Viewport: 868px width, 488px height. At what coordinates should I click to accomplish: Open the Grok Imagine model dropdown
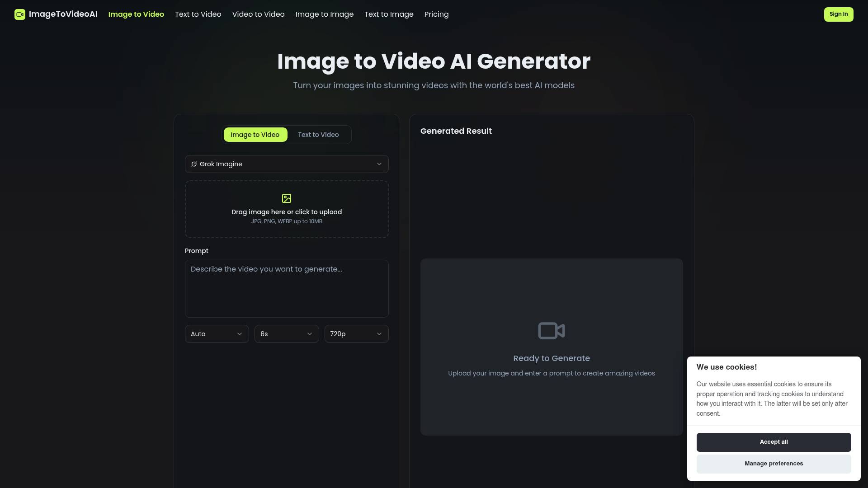coord(286,164)
